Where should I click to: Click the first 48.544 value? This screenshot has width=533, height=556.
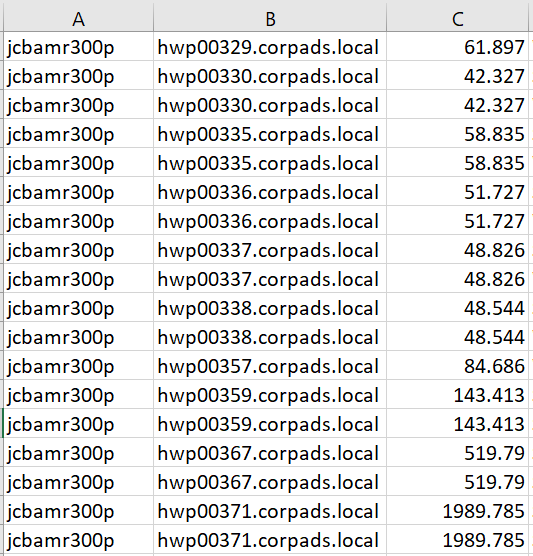coord(457,307)
